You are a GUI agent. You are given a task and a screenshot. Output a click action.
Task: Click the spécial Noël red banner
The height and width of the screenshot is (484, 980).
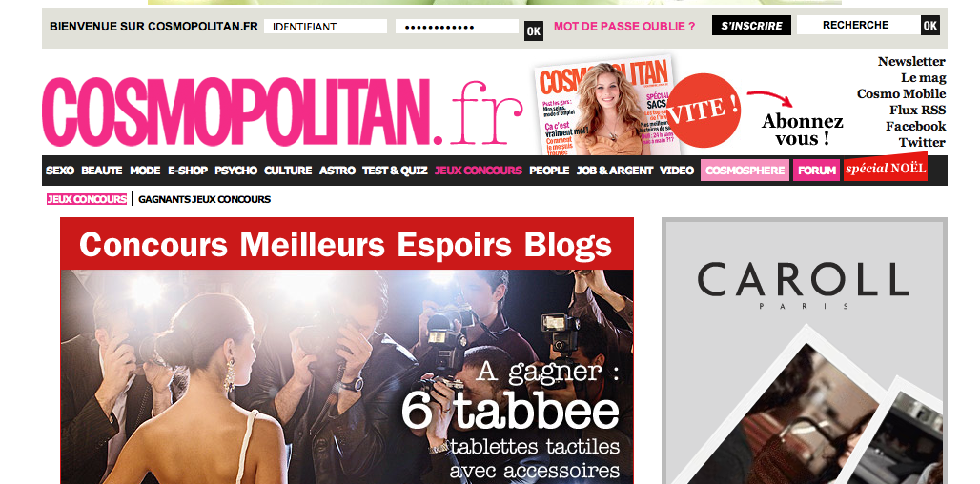pyautogui.click(x=885, y=168)
